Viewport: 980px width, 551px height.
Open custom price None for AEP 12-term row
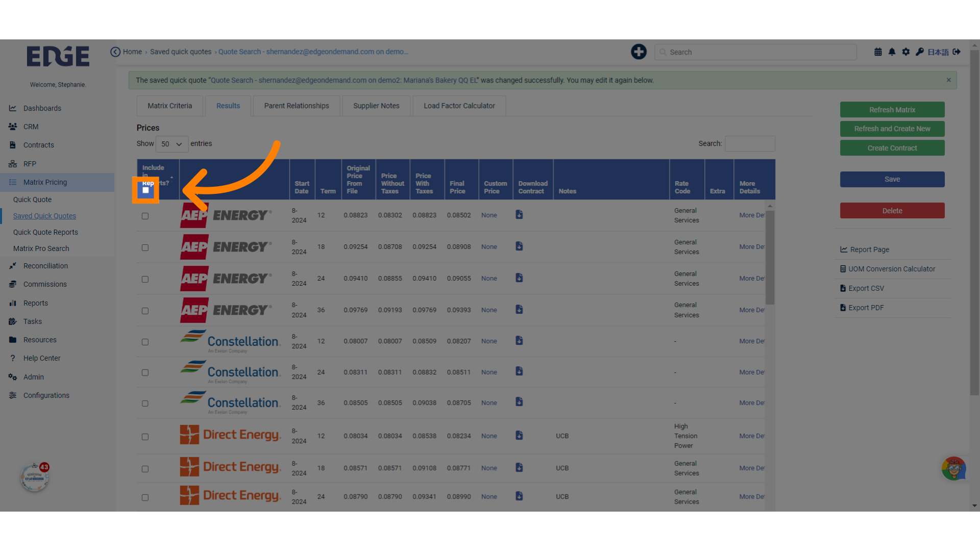[x=489, y=215]
